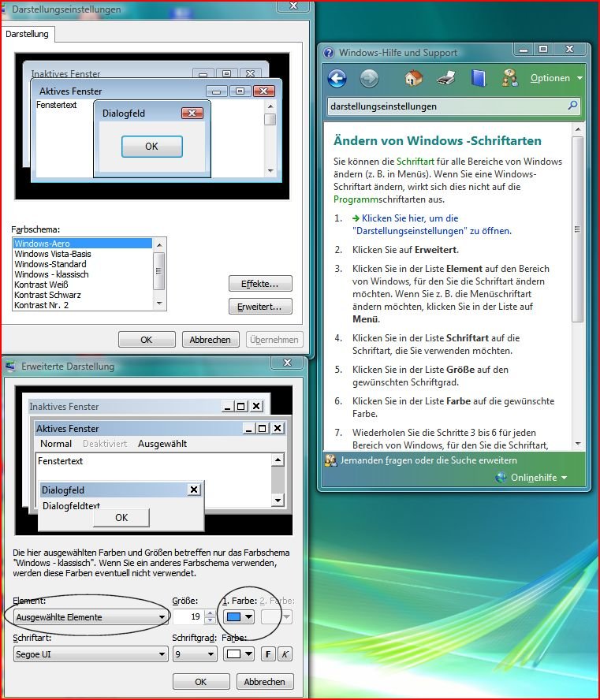Image resolution: width=600 pixels, height=700 pixels.
Task: Decrease the Größe value with the down spinner
Action: (x=210, y=620)
